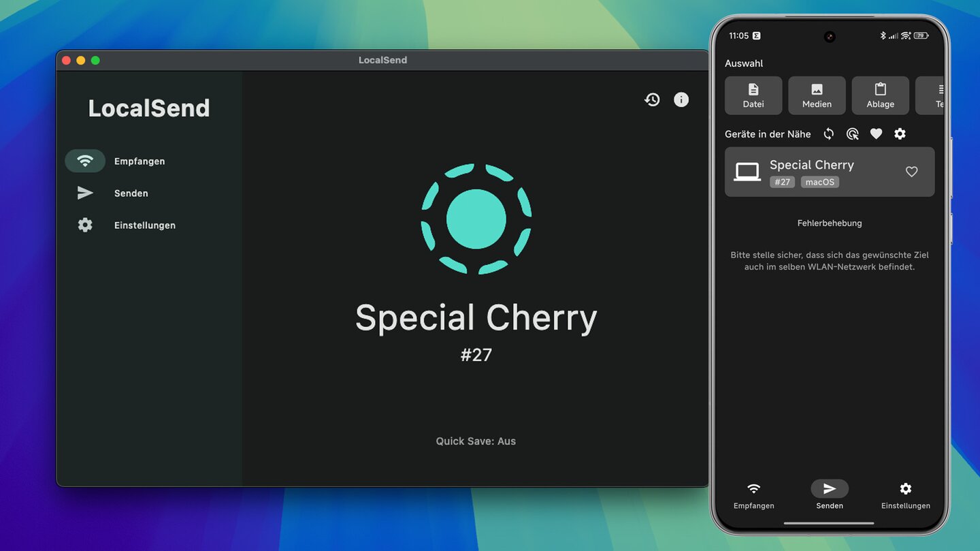
Task: Tap the cellular signal bars in phone status bar
Action: [894, 35]
